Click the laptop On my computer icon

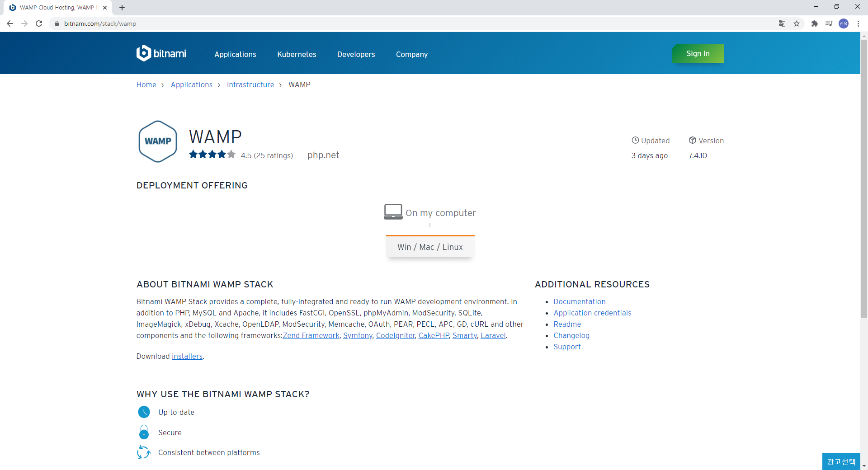393,211
